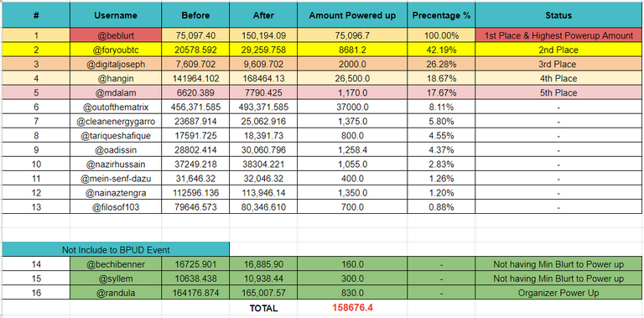Click the @cleanenergygarro username cell
This screenshot has width=644, height=318.
[116, 122]
